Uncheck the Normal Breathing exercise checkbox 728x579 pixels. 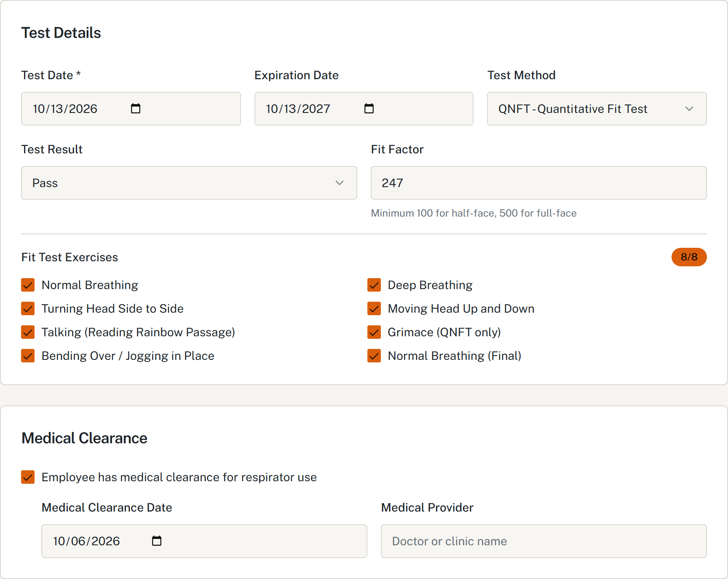pos(28,285)
